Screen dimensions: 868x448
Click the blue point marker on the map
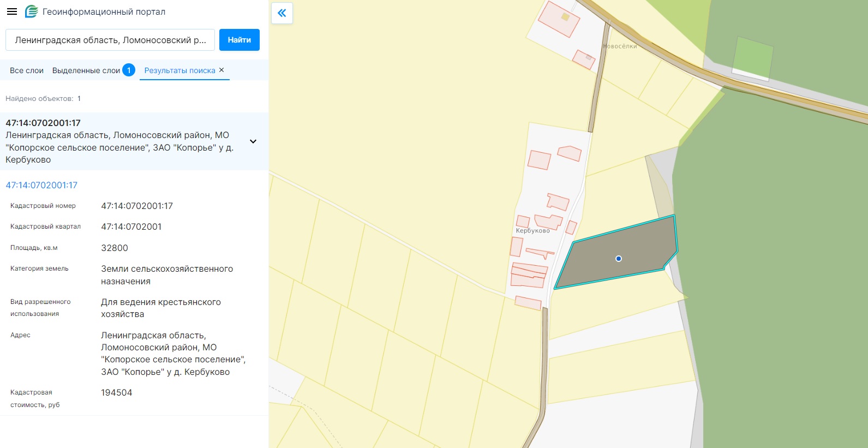(x=618, y=259)
